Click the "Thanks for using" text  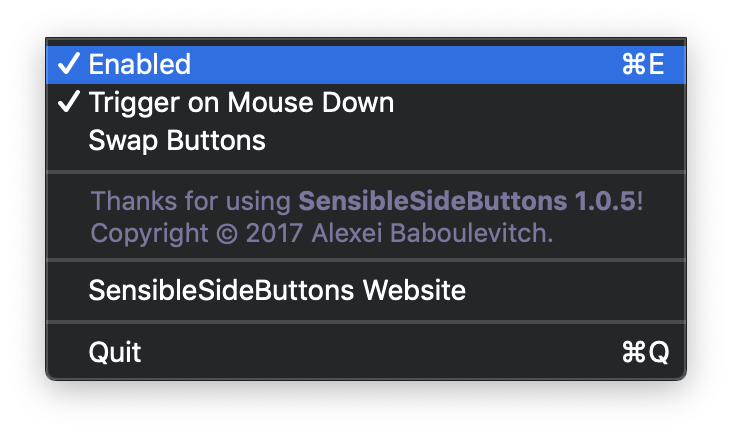[x=192, y=201]
